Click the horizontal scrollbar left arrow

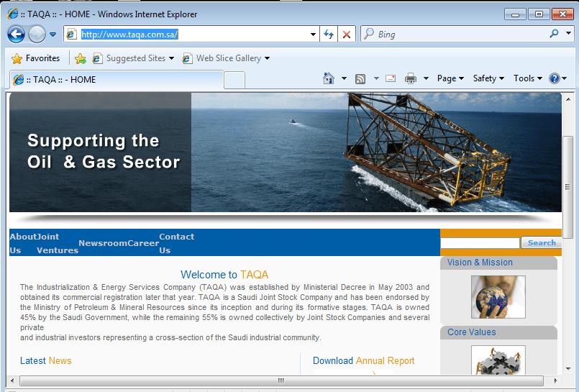(12, 380)
